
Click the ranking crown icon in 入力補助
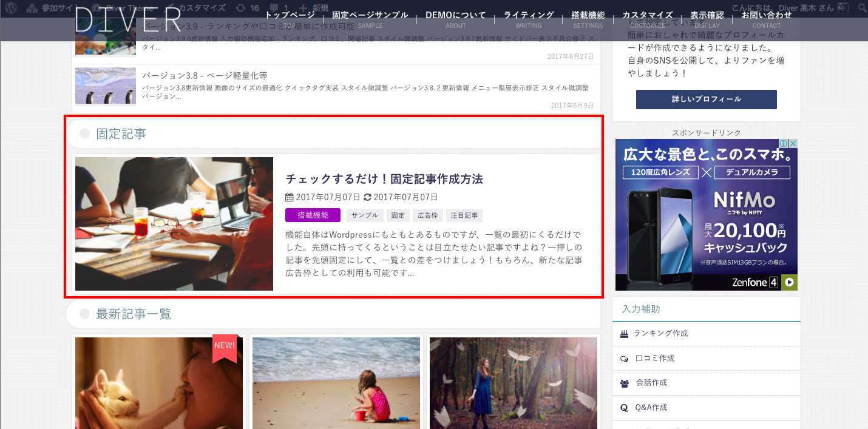click(x=624, y=334)
